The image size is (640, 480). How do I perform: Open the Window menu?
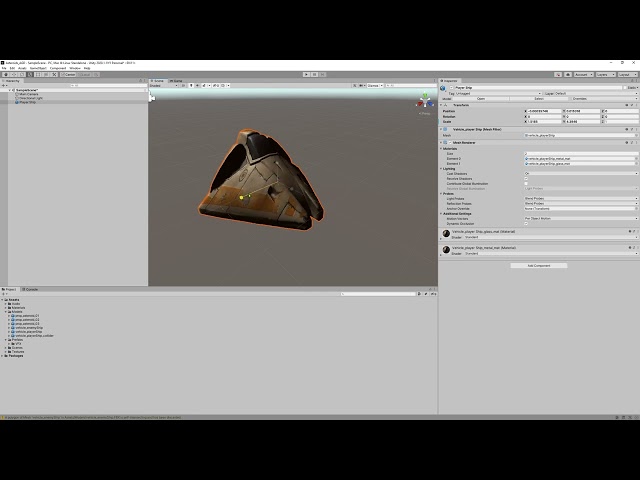click(x=75, y=68)
